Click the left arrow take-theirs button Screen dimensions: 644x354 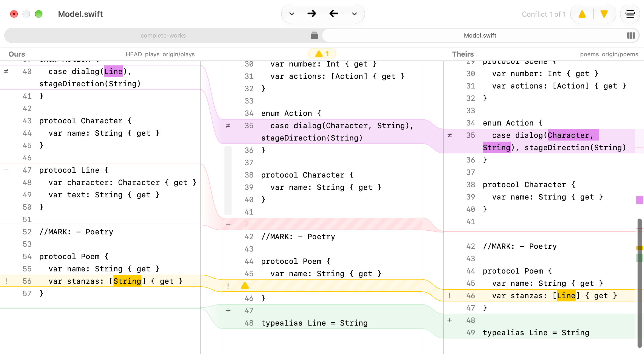coord(334,14)
